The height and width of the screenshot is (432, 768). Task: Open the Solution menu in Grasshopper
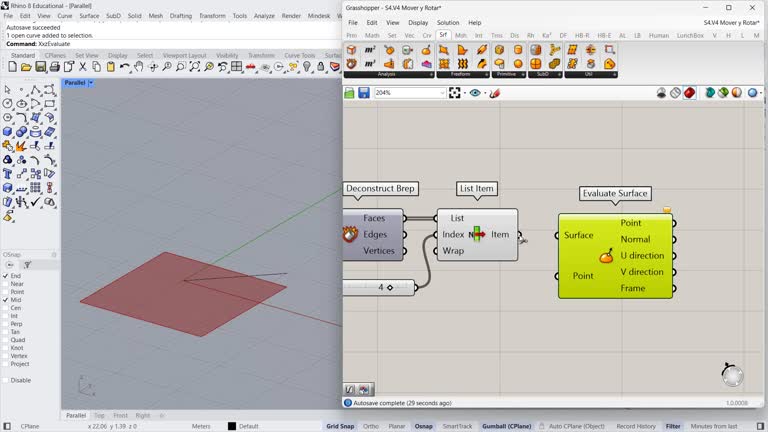[x=448, y=22]
